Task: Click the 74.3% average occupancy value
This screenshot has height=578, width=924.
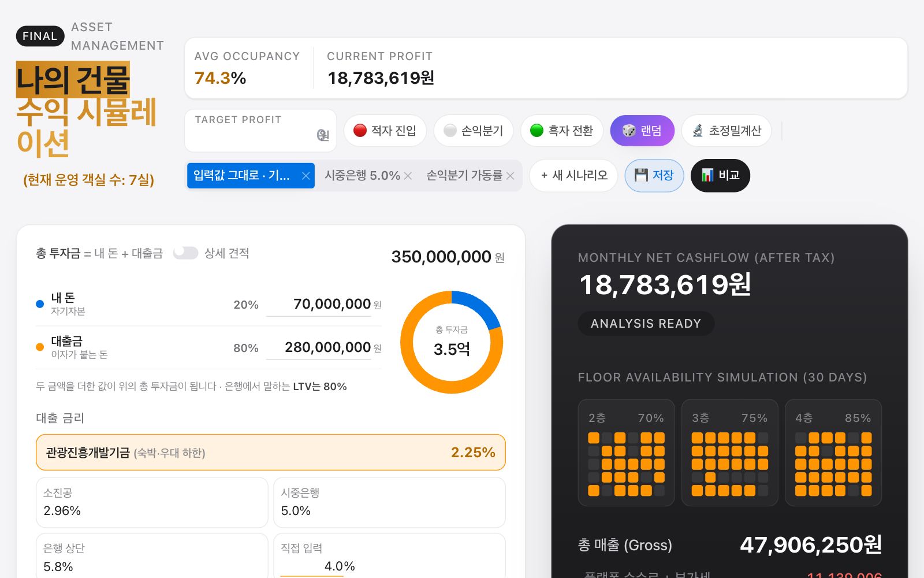Action: point(220,78)
